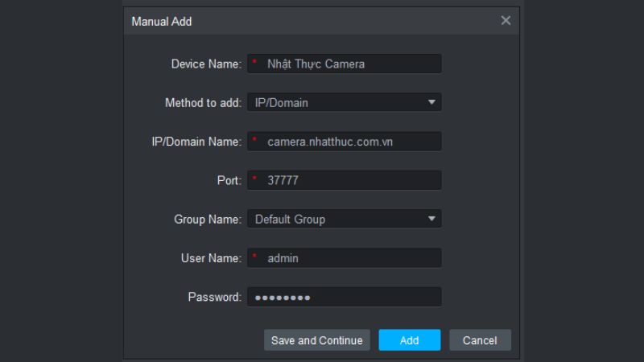Image resolution: width=644 pixels, height=362 pixels.
Task: Close the Manual Add dialog with X
Action: pos(506,21)
